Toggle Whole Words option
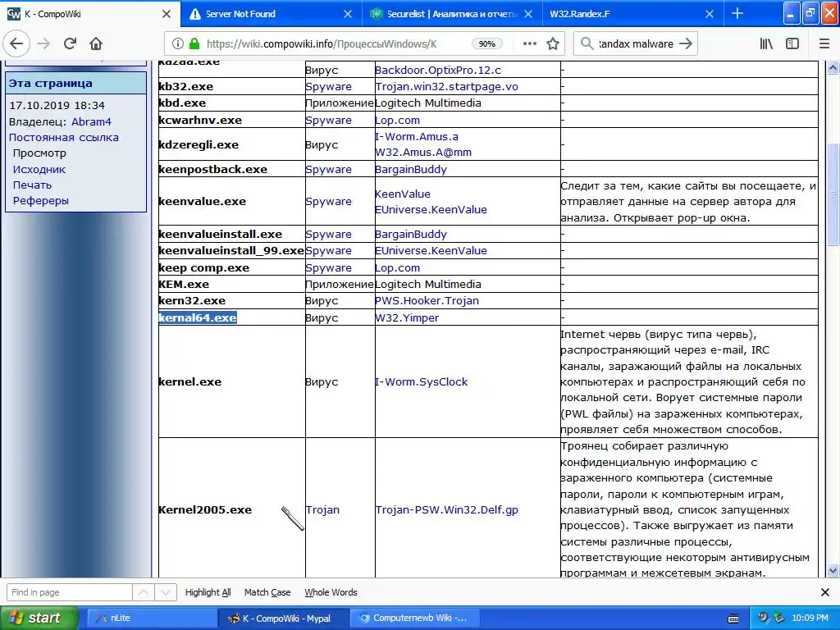The height and width of the screenshot is (630, 840). click(x=331, y=592)
